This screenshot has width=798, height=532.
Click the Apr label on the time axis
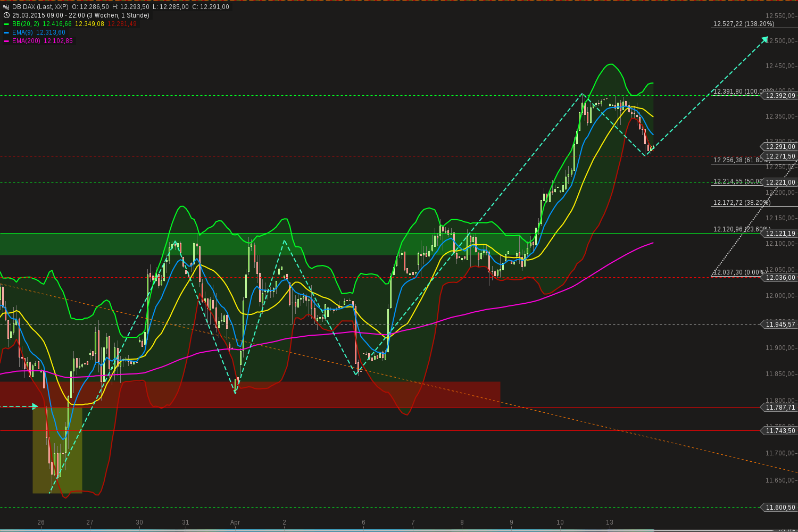[235, 522]
